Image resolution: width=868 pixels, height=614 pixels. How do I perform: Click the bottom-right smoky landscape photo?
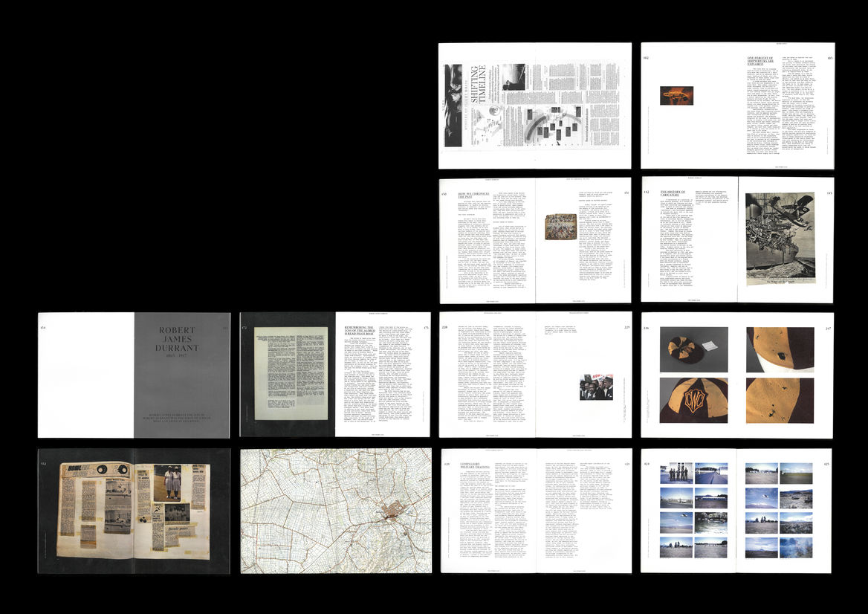click(795, 547)
